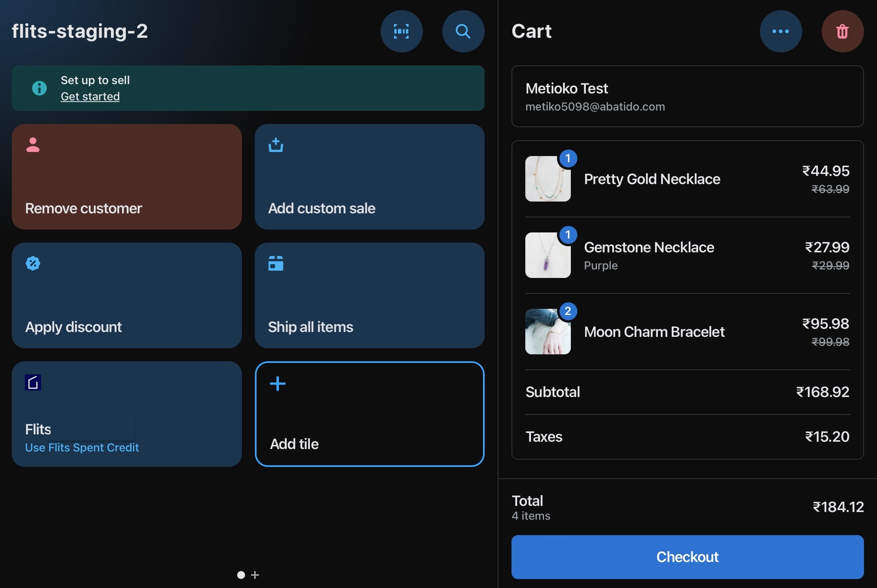
Task: Add new page with plus icon
Action: [255, 575]
